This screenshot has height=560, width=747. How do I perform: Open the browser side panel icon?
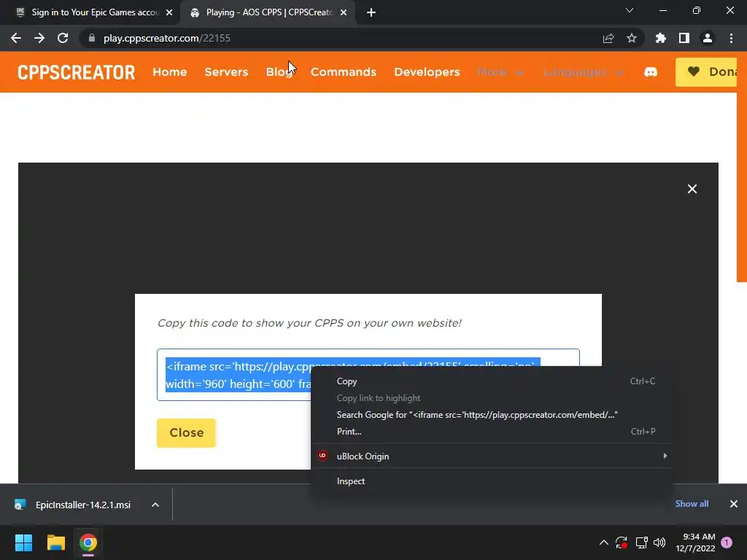point(684,38)
